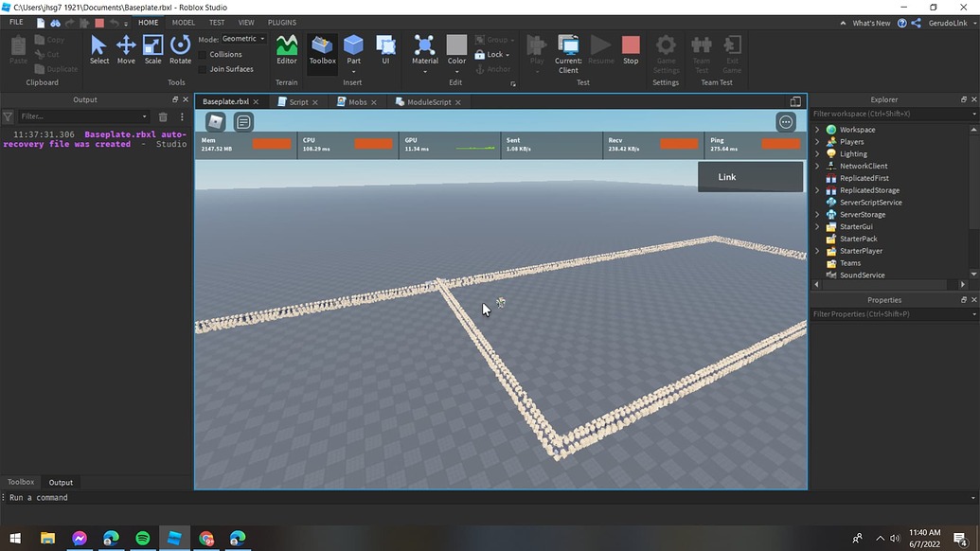This screenshot has height=551, width=980.
Task: Expand Workspace in the Explorer
Action: click(817, 129)
